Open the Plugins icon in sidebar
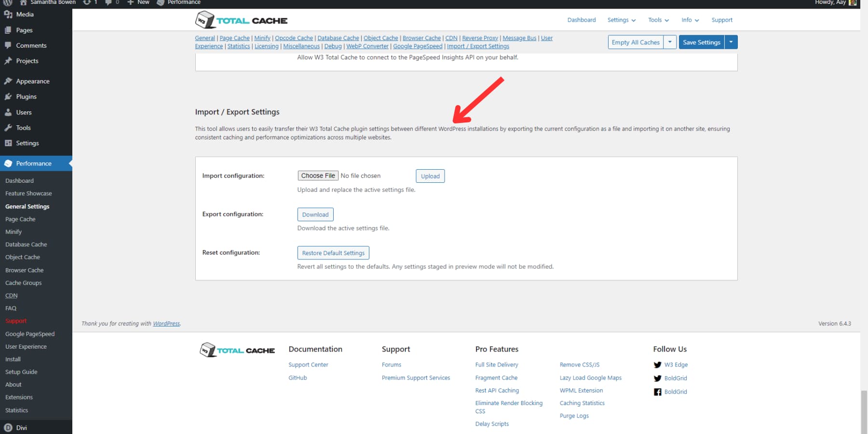 coord(9,96)
